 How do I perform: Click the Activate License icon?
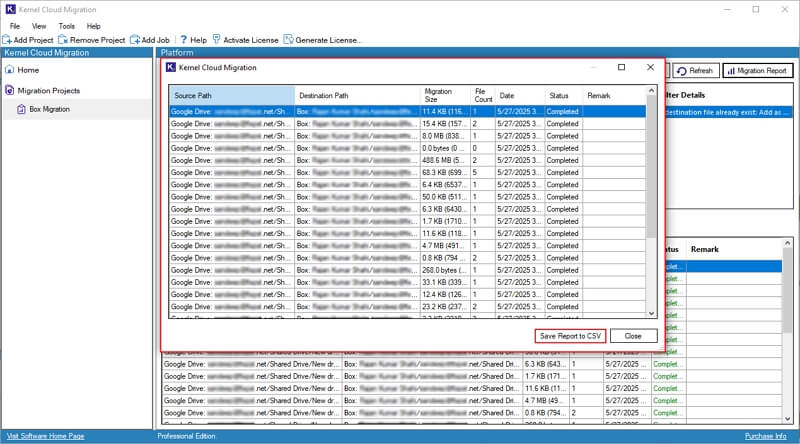215,40
